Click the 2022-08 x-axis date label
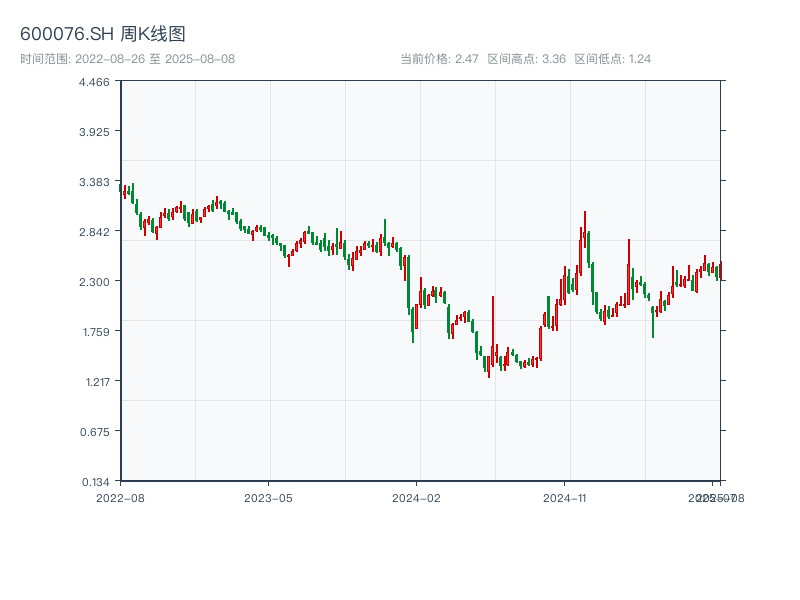800x600 pixels. 120,497
